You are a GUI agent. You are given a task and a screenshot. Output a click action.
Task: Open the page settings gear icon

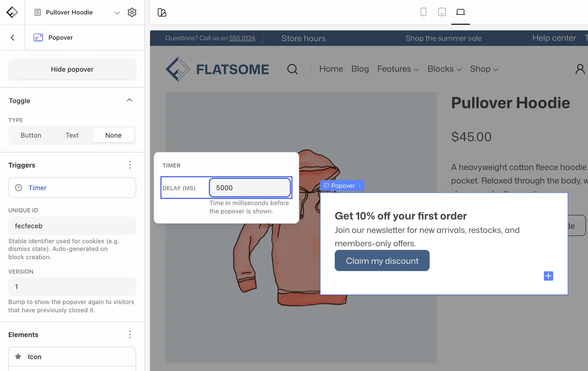pyautogui.click(x=132, y=12)
